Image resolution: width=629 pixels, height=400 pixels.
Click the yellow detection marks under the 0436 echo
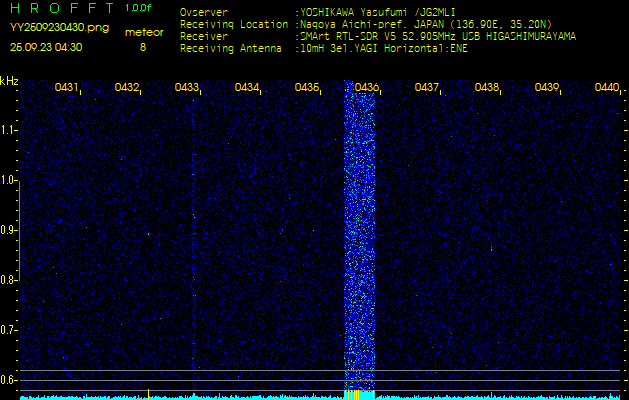[x=359, y=395]
